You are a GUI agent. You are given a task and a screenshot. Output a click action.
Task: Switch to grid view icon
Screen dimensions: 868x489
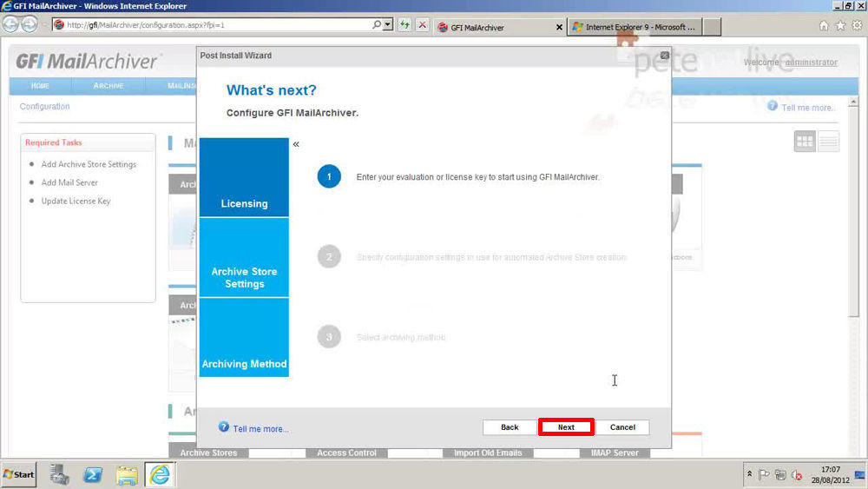pos(805,142)
